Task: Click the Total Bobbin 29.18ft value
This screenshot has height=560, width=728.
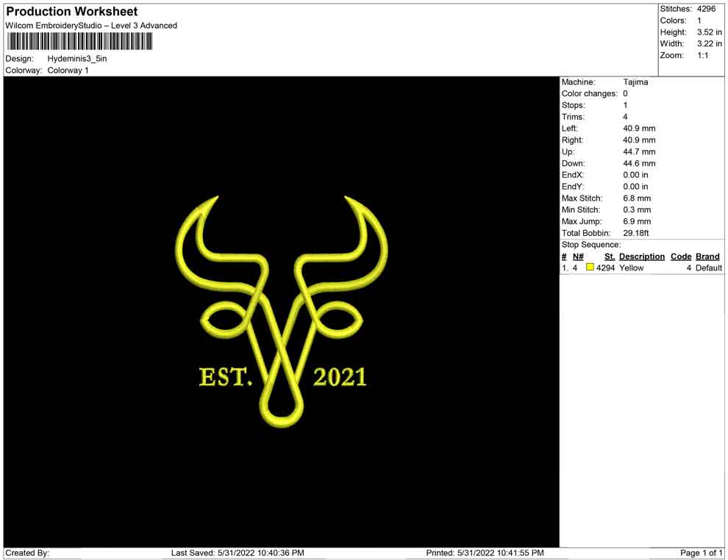Action: 638,233
